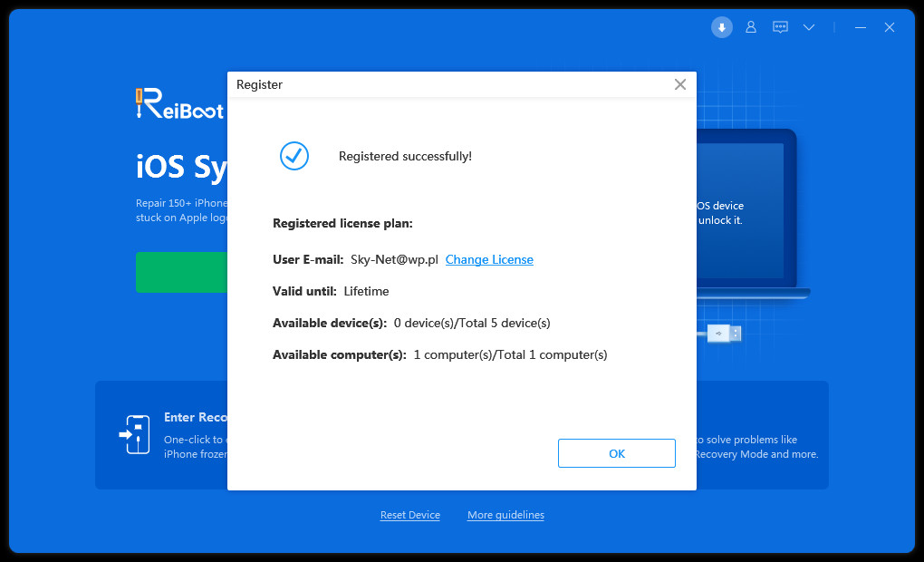Open the feedback chat icon

[780, 27]
